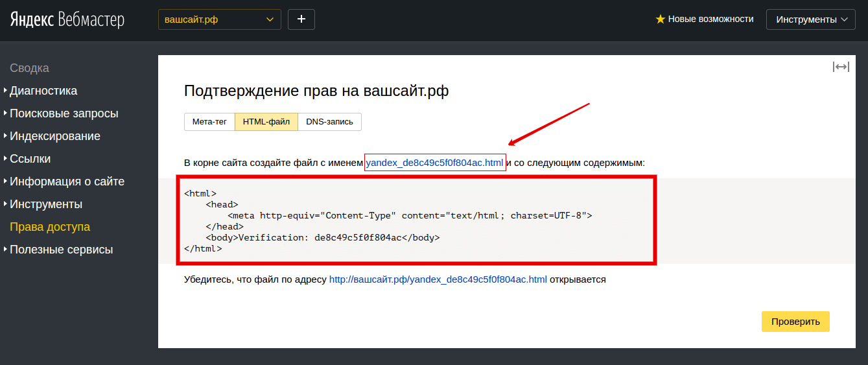Screen dimensions: 868x365
Task: Expand the Ссылки sidebar item
Action: click(x=30, y=159)
